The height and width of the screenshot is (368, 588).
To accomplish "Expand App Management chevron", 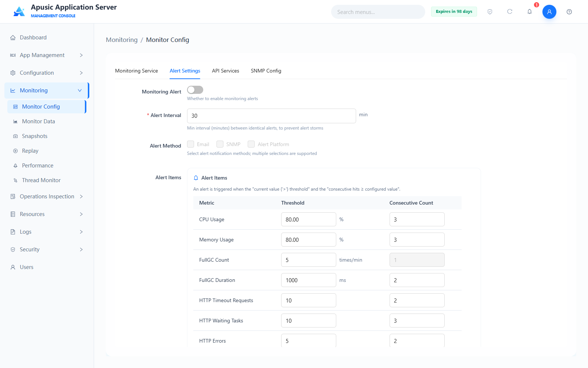I will click(x=81, y=55).
